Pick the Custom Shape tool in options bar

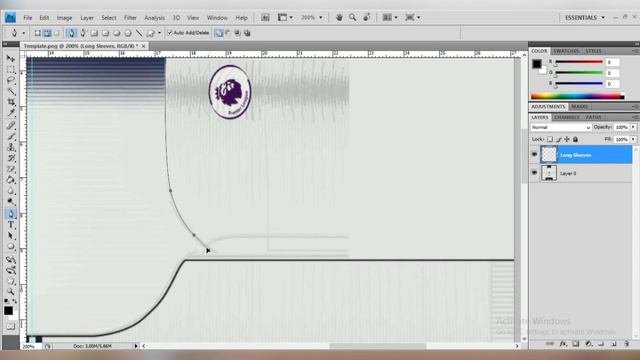pyautogui.click(x=151, y=33)
